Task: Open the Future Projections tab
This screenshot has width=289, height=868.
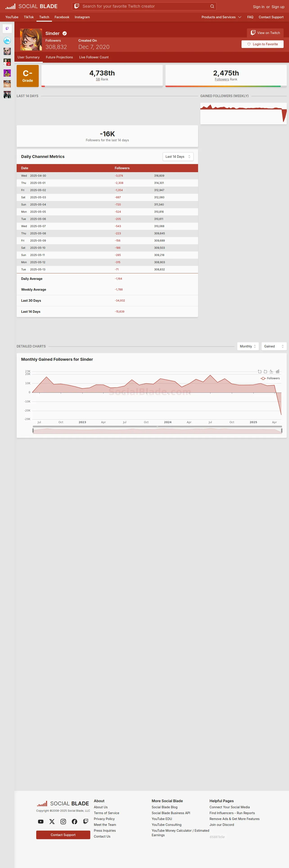Action: [x=59, y=57]
